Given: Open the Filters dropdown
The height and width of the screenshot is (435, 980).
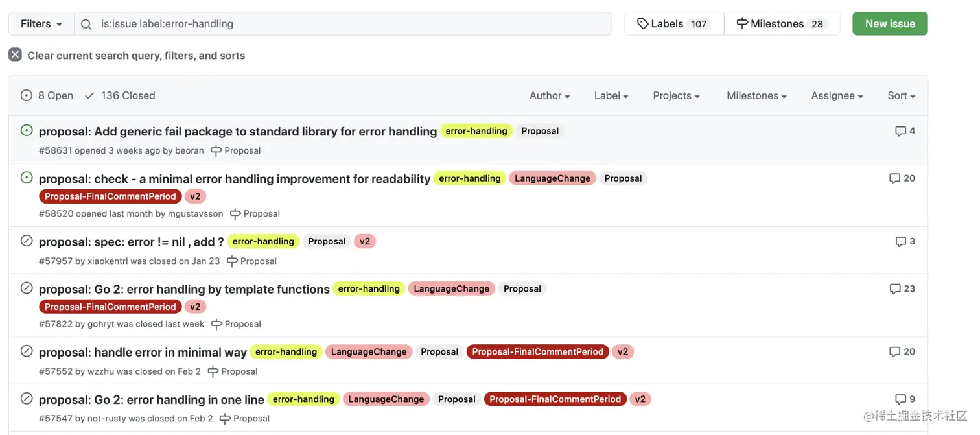Looking at the screenshot, I should point(41,24).
